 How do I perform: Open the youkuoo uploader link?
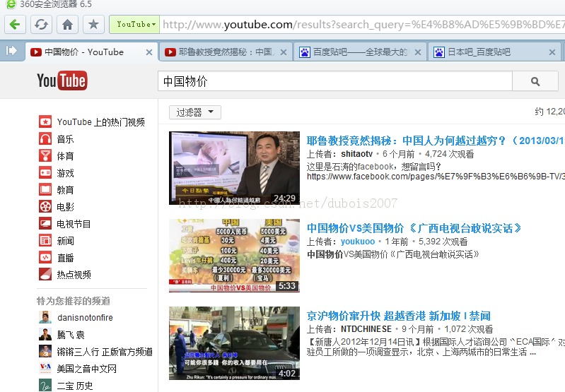coord(358,242)
